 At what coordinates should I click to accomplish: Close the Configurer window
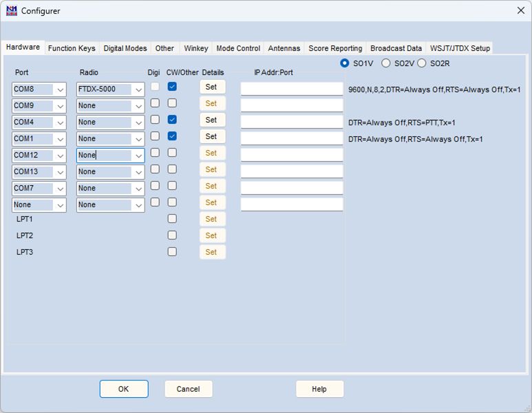520,11
